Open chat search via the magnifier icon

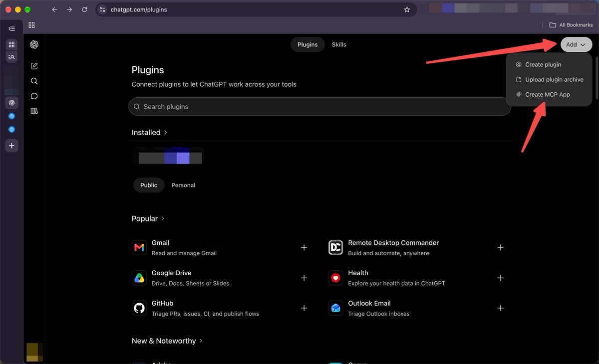[x=34, y=81]
